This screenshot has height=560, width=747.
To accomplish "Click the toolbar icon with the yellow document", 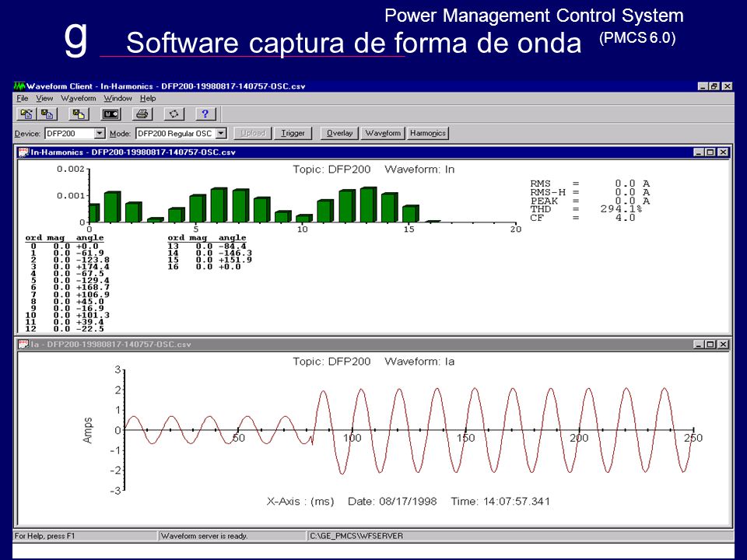I will (79, 114).
